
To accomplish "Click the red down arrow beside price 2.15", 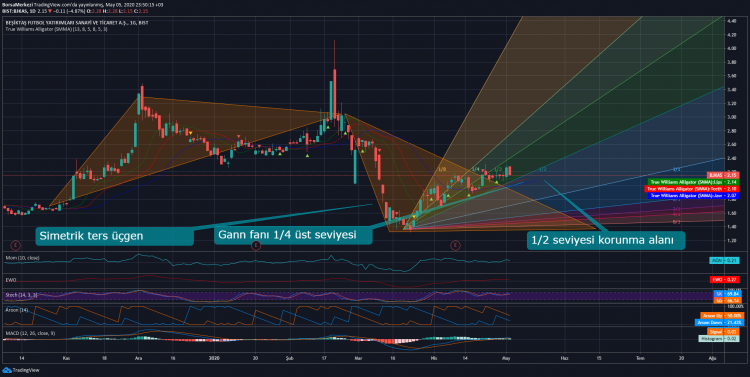I will pos(50,11).
